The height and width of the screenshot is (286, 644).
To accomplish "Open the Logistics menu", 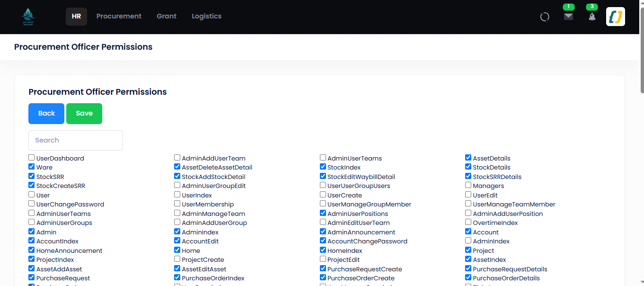I will tap(206, 16).
